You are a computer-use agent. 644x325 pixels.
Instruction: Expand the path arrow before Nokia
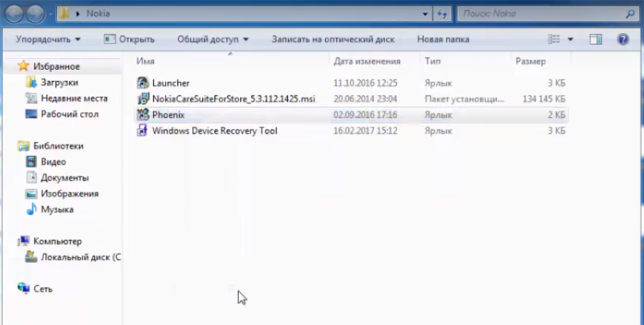(78, 14)
